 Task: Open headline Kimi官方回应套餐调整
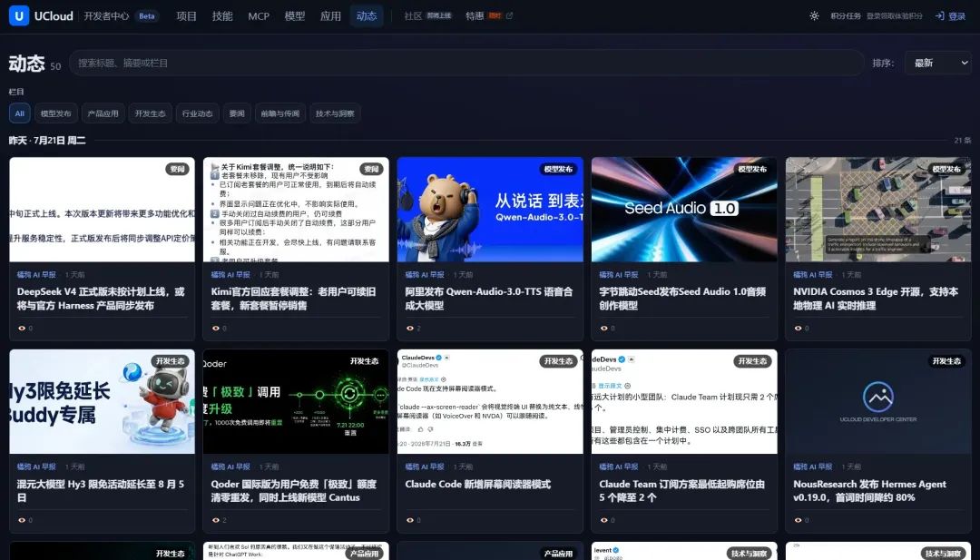tap(294, 299)
